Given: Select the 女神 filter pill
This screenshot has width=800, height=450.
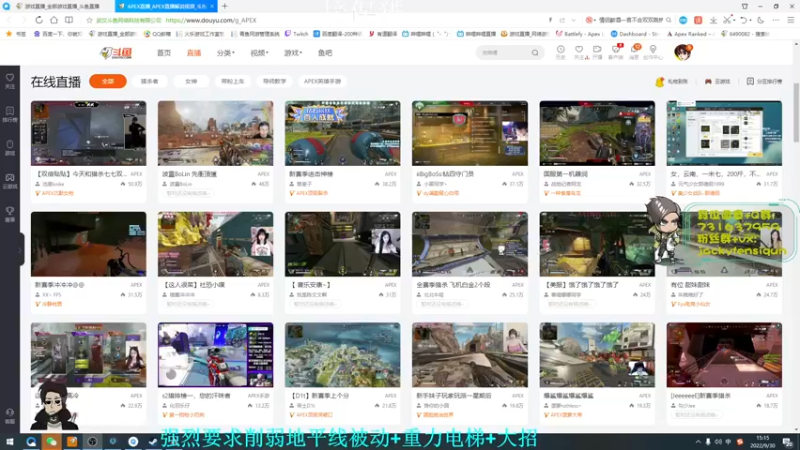Looking at the screenshot, I should coord(191,81).
